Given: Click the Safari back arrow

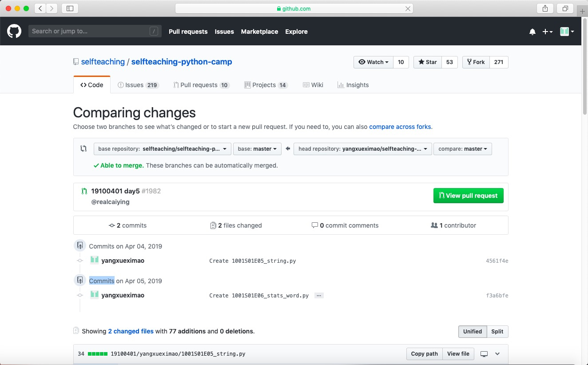Looking at the screenshot, I should [x=40, y=8].
